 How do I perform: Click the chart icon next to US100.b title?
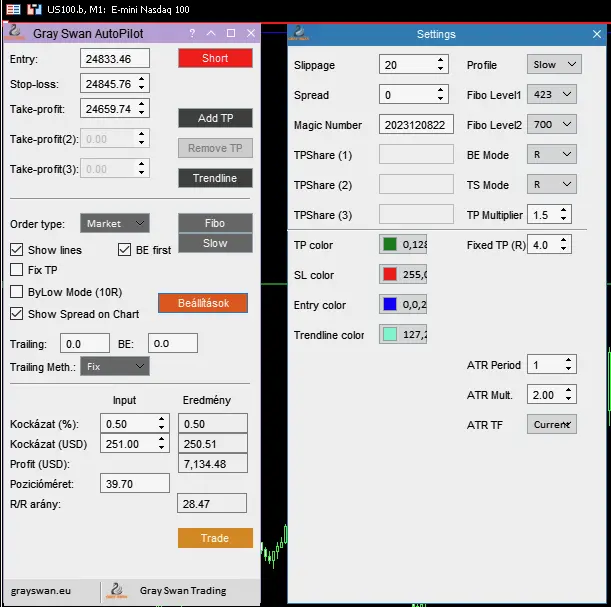pyautogui.click(x=34, y=9)
